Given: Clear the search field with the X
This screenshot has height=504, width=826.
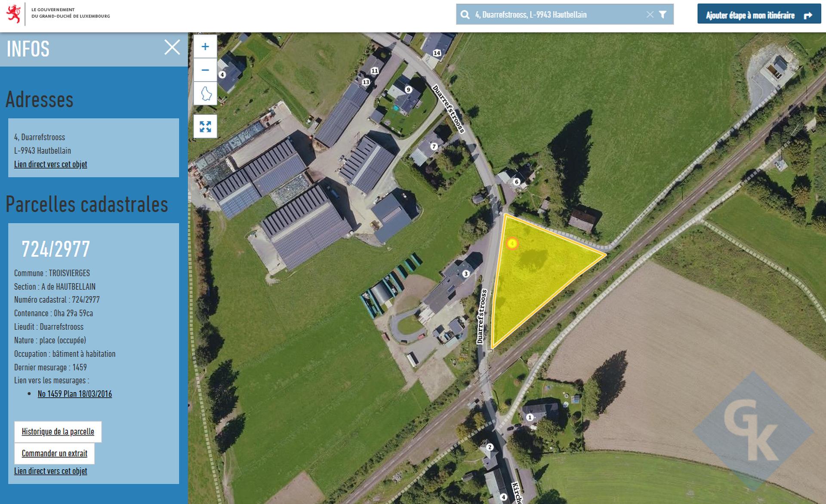Looking at the screenshot, I should pos(650,15).
